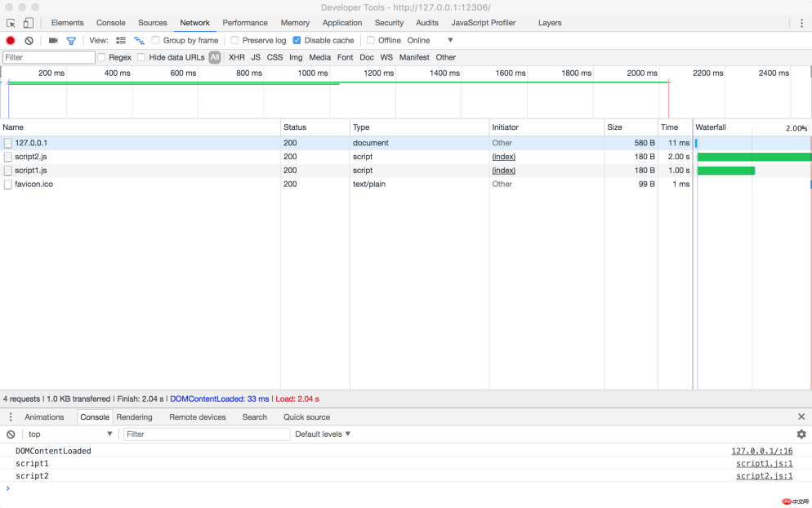The height and width of the screenshot is (508, 812).
Task: Toggle the network overview timeline icon
Action: pos(137,40)
